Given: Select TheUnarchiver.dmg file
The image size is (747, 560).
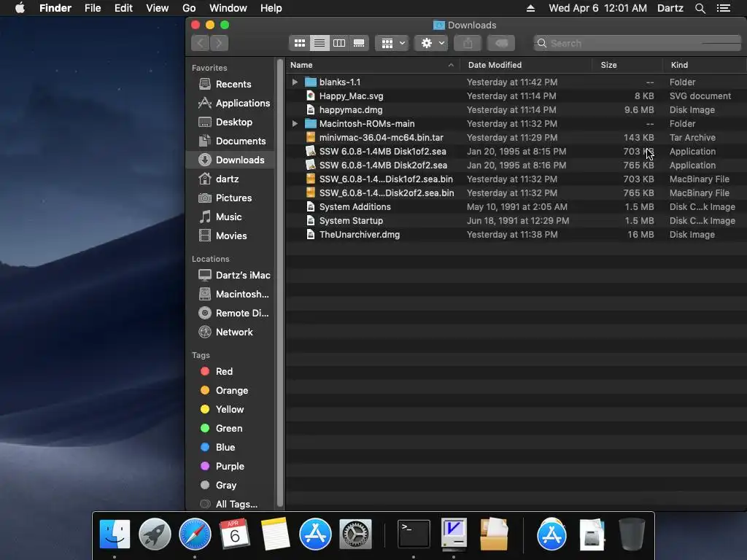Looking at the screenshot, I should pos(516,234).
